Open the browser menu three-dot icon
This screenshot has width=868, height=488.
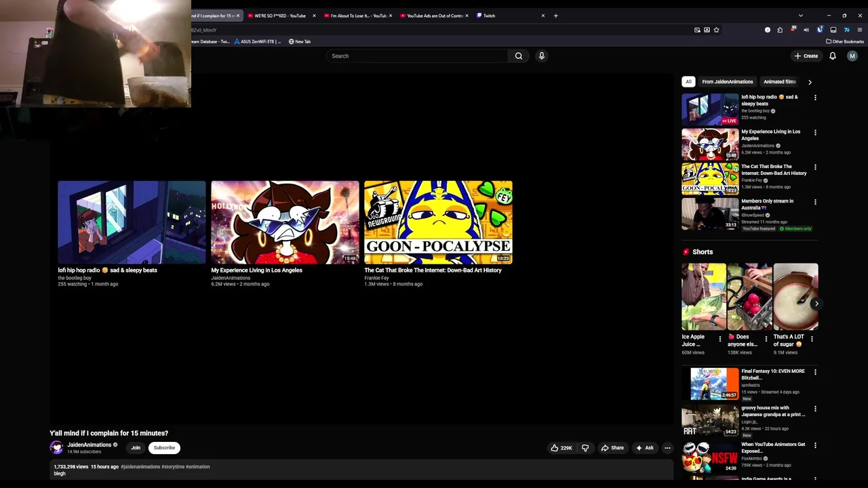[860, 30]
